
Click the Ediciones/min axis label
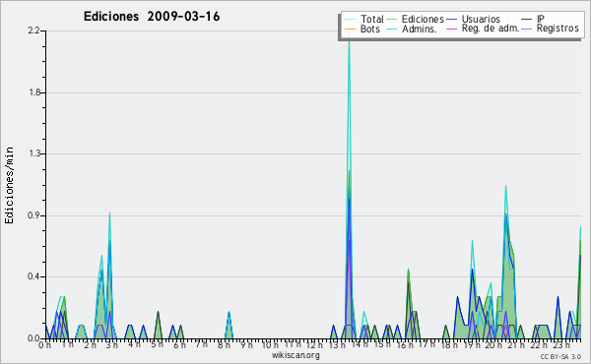coord(9,185)
